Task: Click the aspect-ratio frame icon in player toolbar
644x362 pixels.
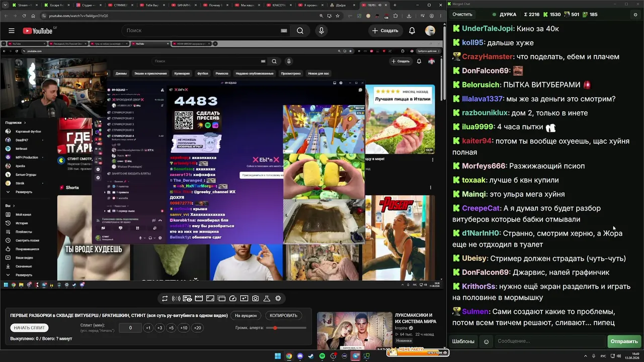Action: [210, 299]
